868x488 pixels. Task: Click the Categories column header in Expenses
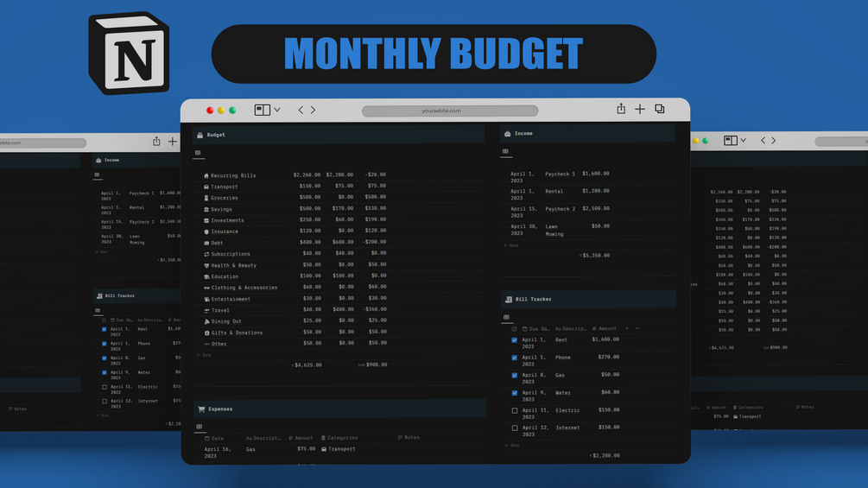pyautogui.click(x=339, y=438)
